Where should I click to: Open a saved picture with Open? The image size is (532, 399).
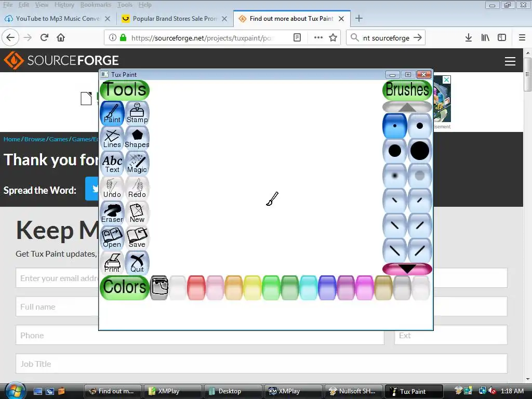112,238
